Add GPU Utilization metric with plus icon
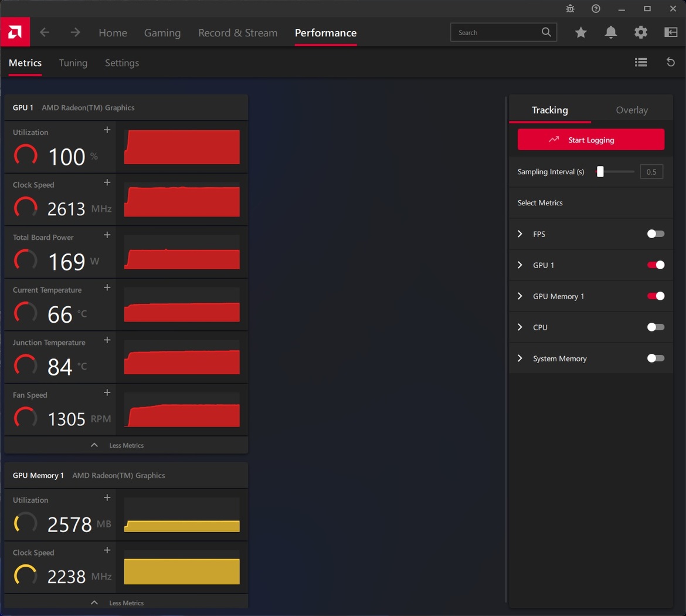The image size is (686, 616). [107, 130]
